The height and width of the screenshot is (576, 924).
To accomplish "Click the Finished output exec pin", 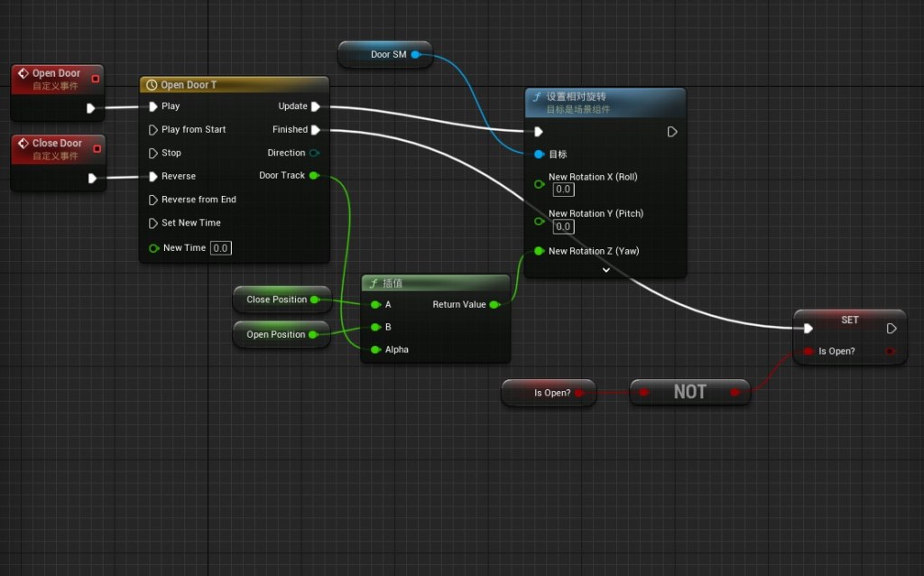I will (315, 130).
